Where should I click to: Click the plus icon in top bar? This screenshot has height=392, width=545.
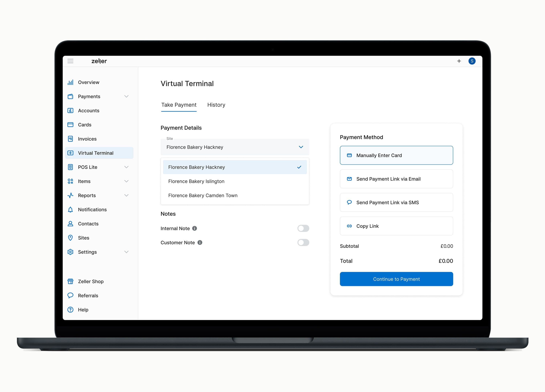(x=459, y=61)
